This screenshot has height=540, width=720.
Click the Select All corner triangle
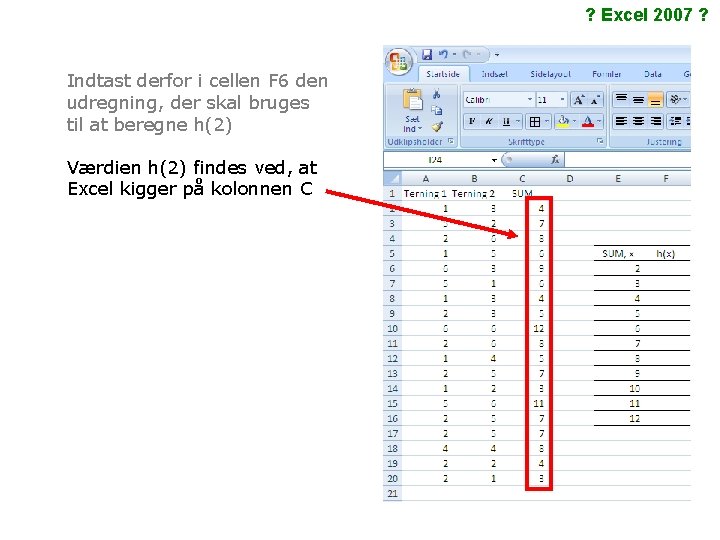(393, 178)
